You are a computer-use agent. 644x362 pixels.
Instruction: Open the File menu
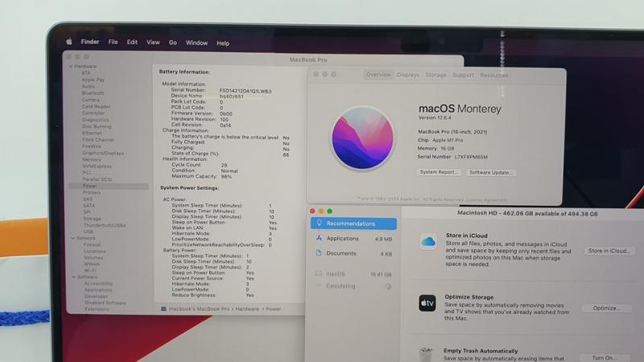click(x=113, y=42)
